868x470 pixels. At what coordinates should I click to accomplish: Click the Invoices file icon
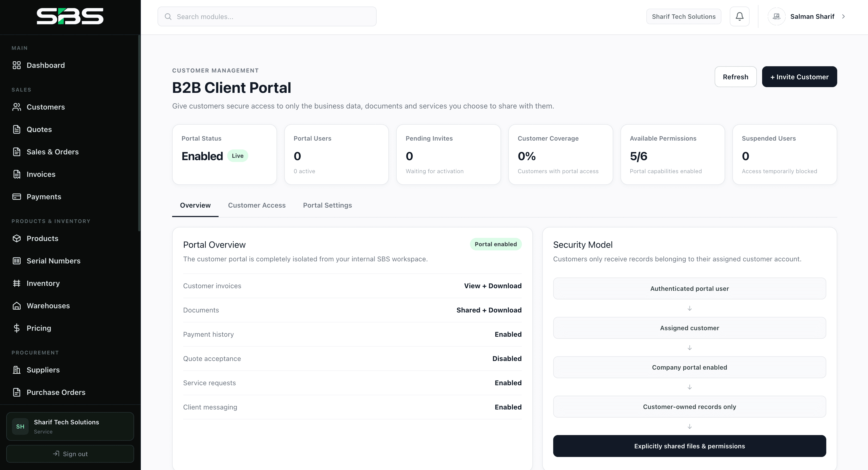[x=16, y=174]
